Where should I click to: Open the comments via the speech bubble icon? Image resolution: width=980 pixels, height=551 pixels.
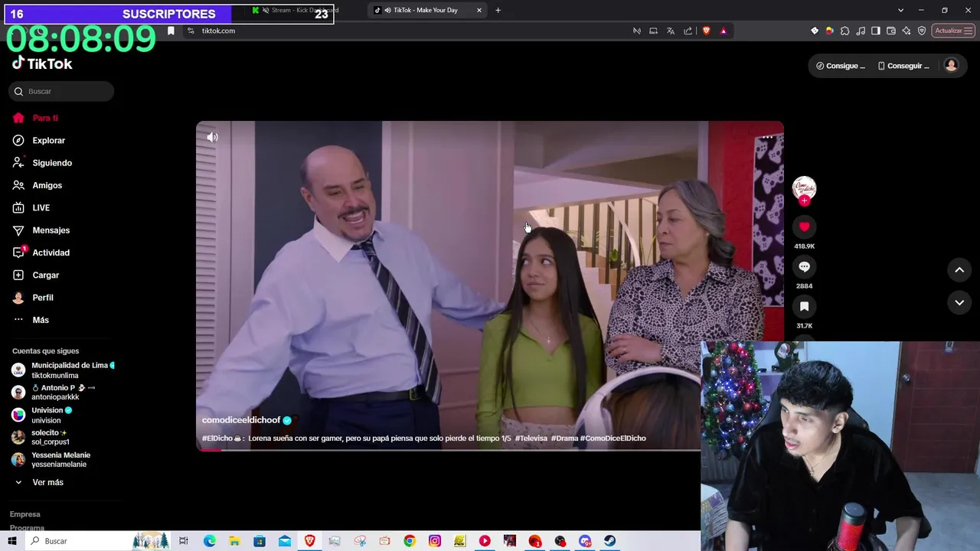pos(804,266)
